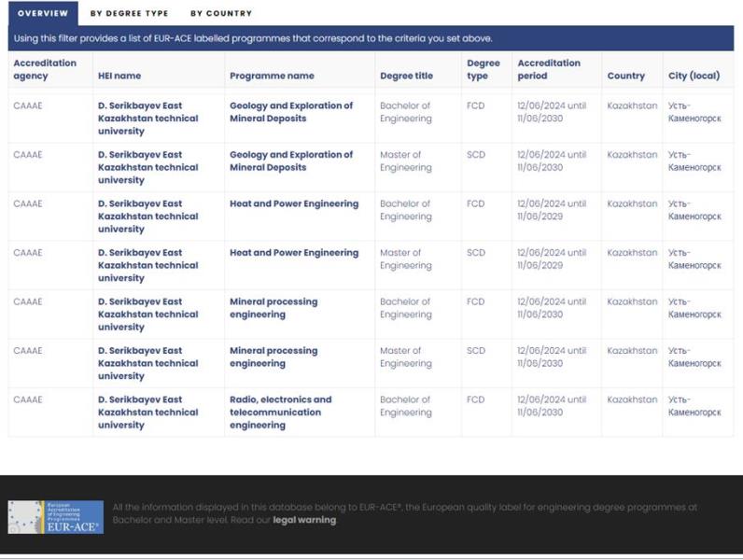The image size is (743, 560).
Task: Open HEI name in Radio, electronics row
Action: (x=147, y=413)
